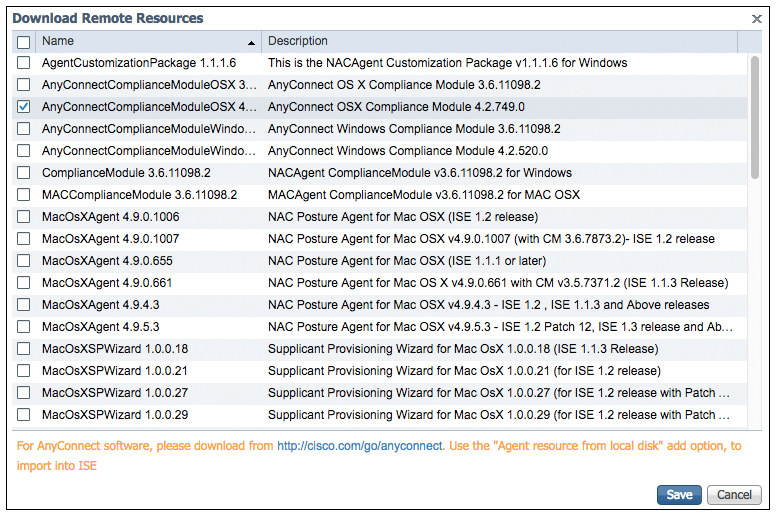
Task: Select the MacOsXAgent 4.9.0.661 name
Action: click(x=107, y=283)
